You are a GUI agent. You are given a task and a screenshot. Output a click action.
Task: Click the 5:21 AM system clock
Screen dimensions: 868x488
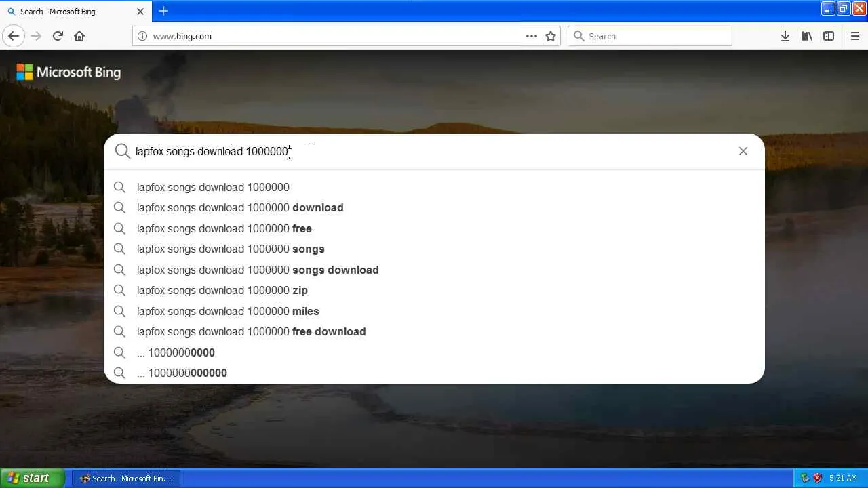843,478
